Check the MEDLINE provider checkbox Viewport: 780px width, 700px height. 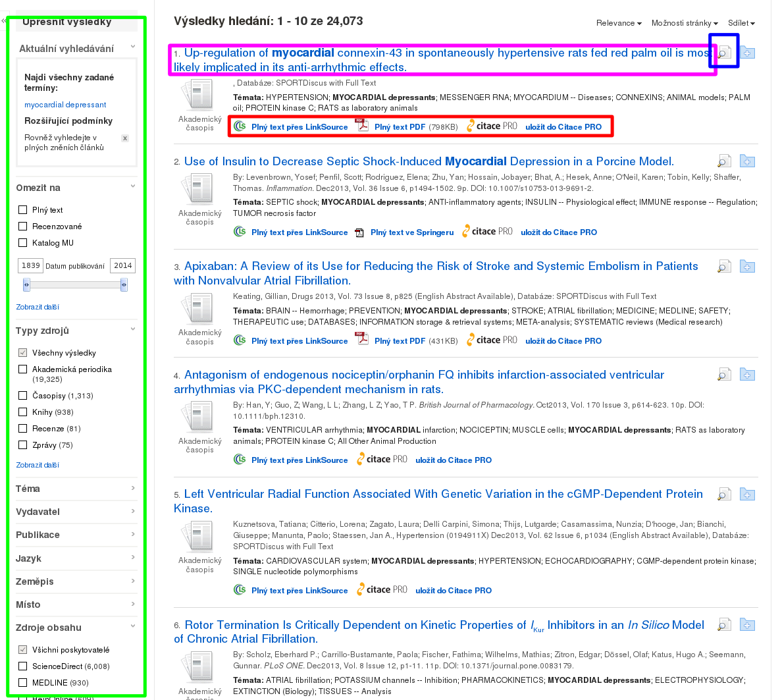click(x=22, y=683)
